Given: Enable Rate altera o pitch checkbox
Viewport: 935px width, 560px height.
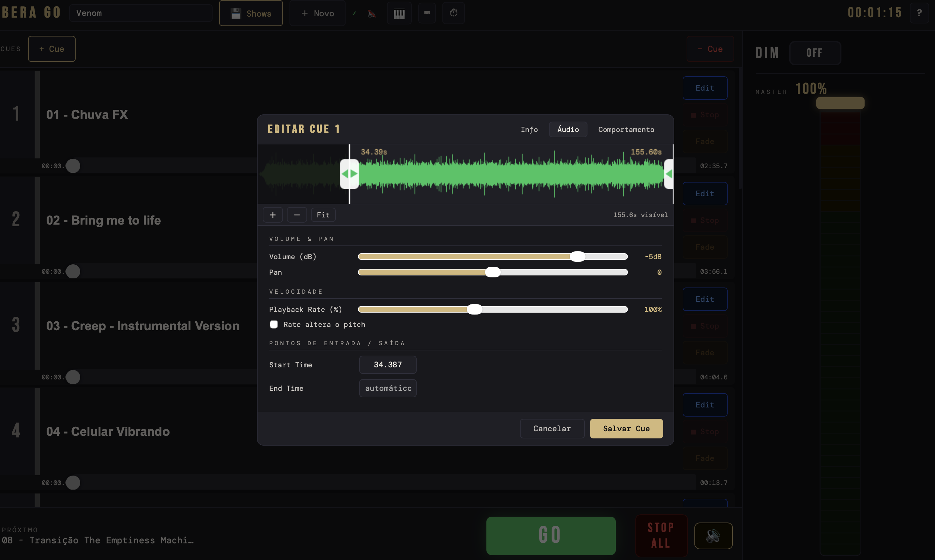Looking at the screenshot, I should pos(274,325).
